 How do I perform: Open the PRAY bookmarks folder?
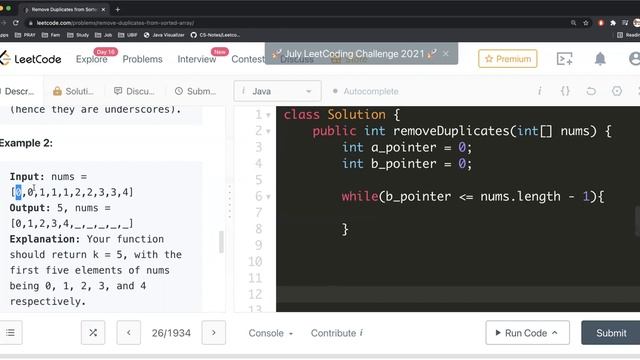(x=25, y=35)
